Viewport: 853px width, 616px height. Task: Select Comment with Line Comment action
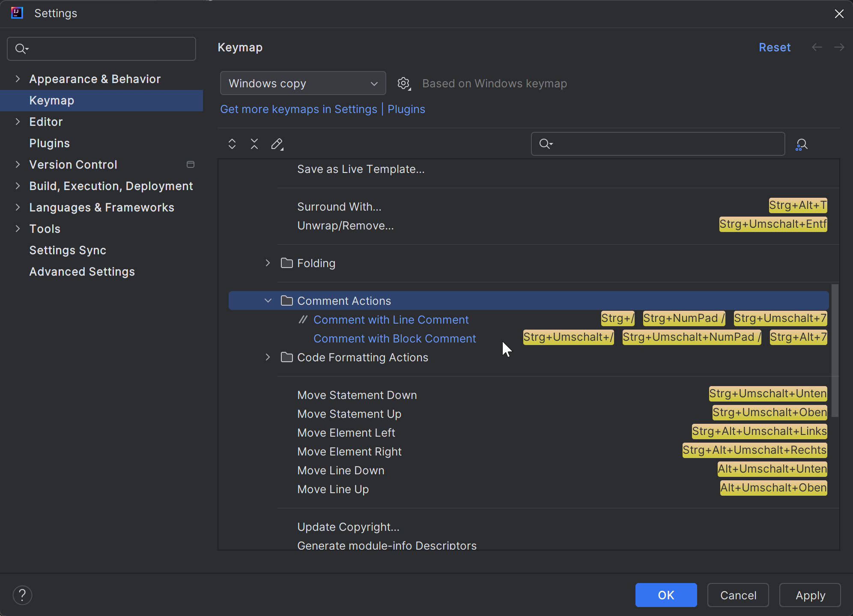point(391,319)
